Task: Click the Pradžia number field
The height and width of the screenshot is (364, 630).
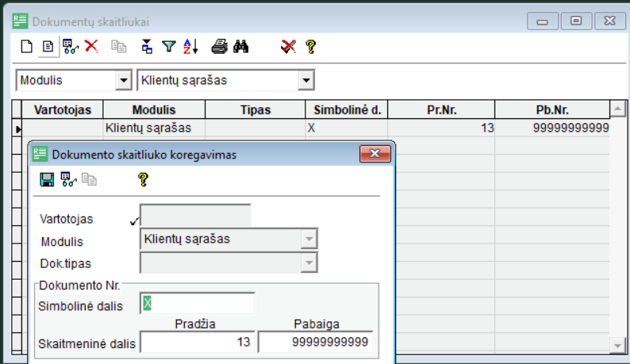Action: click(197, 343)
